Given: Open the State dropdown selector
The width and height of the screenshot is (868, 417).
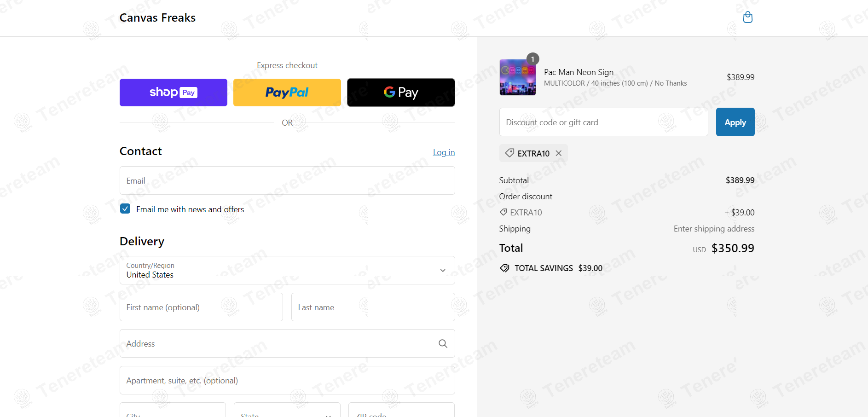Looking at the screenshot, I should point(287,411).
